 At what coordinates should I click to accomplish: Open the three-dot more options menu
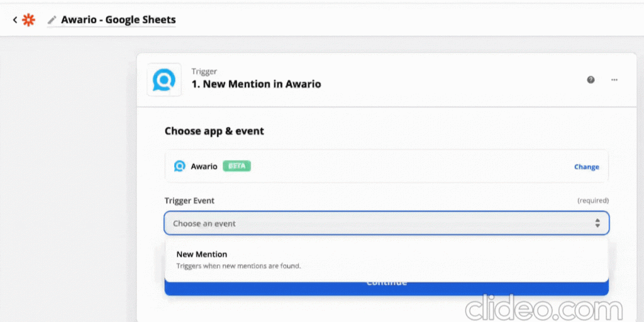coord(614,80)
